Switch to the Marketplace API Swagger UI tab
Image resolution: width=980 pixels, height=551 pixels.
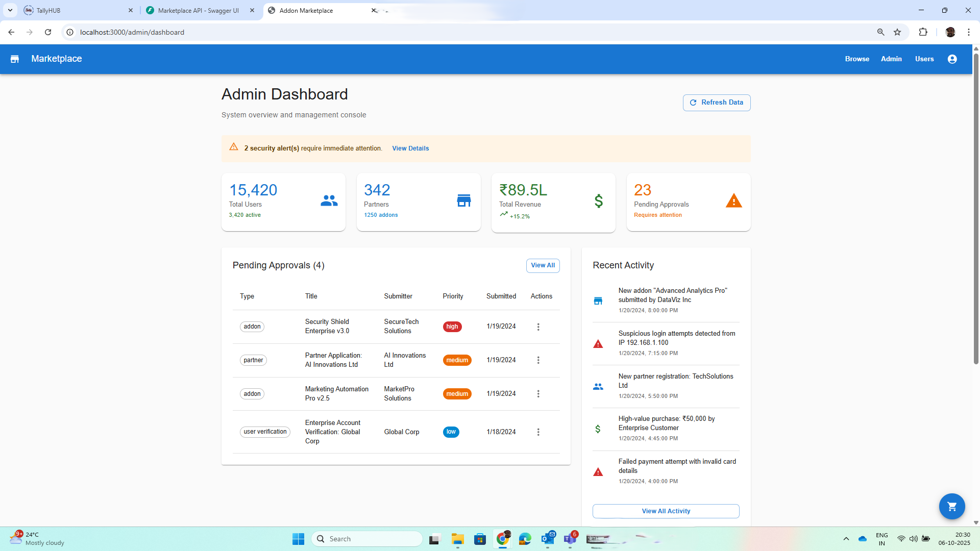(198, 10)
